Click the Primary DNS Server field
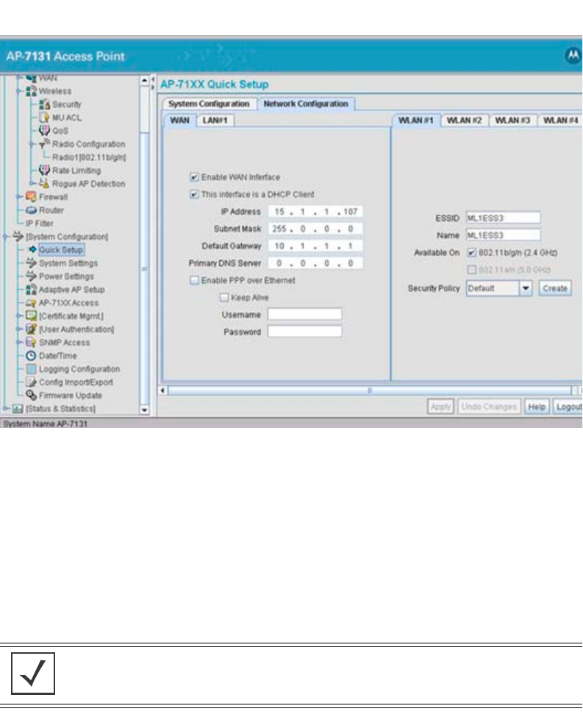 [x=315, y=263]
